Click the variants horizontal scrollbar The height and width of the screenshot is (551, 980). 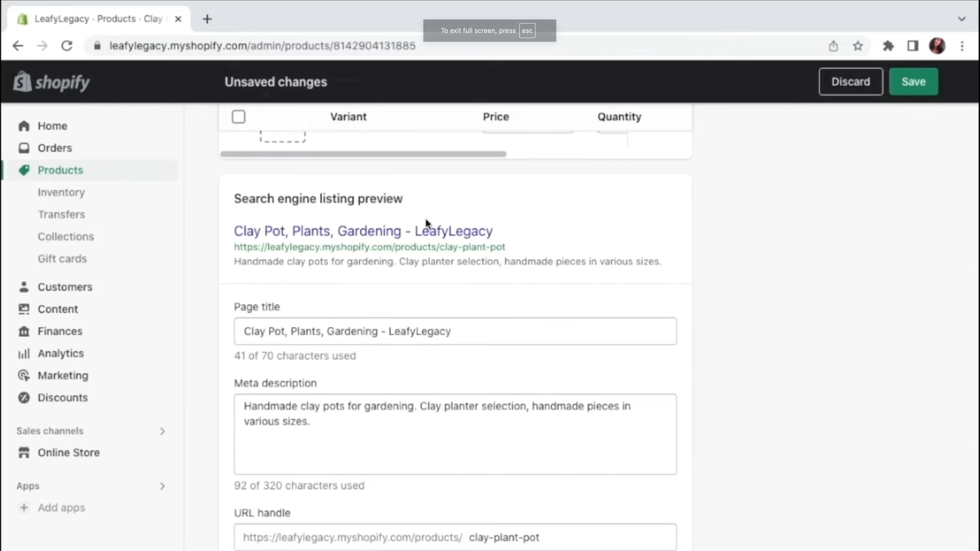[x=363, y=154]
